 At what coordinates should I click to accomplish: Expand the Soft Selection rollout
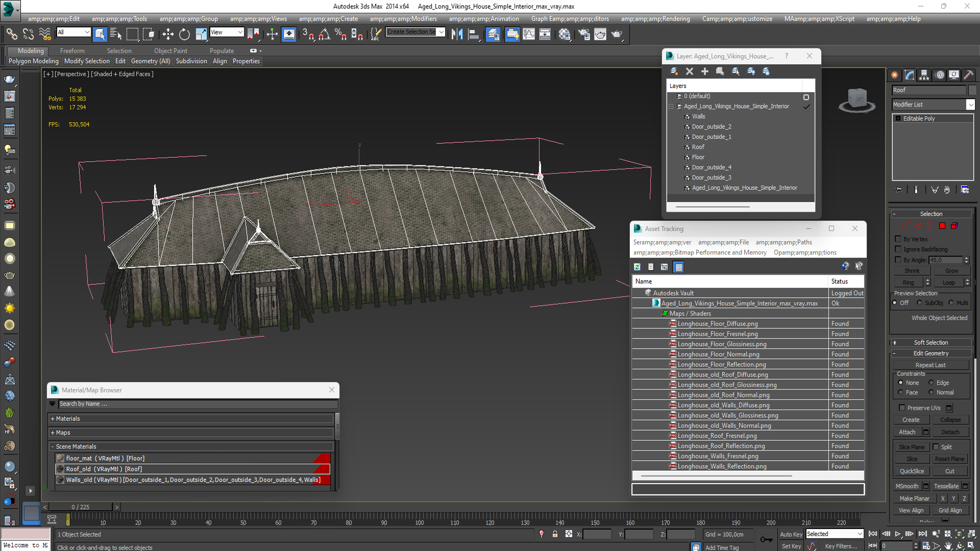click(x=931, y=343)
